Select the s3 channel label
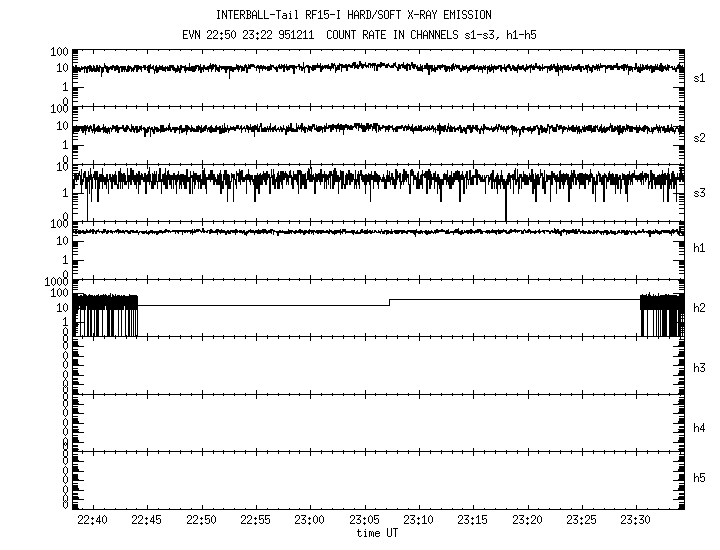 coord(700,193)
